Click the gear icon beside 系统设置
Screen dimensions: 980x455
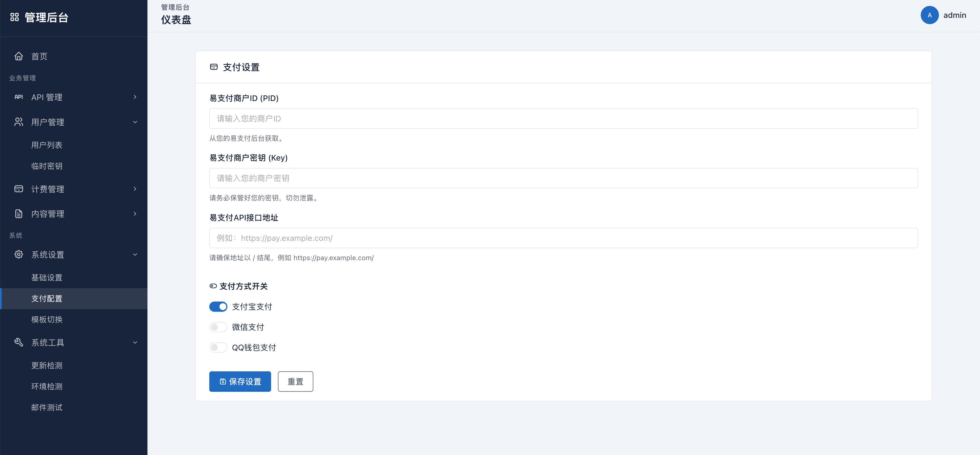19,254
